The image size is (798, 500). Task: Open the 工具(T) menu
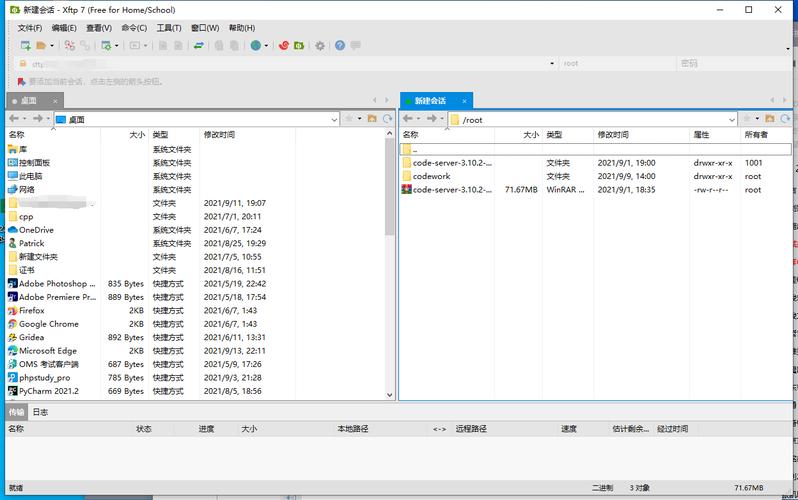(169, 28)
